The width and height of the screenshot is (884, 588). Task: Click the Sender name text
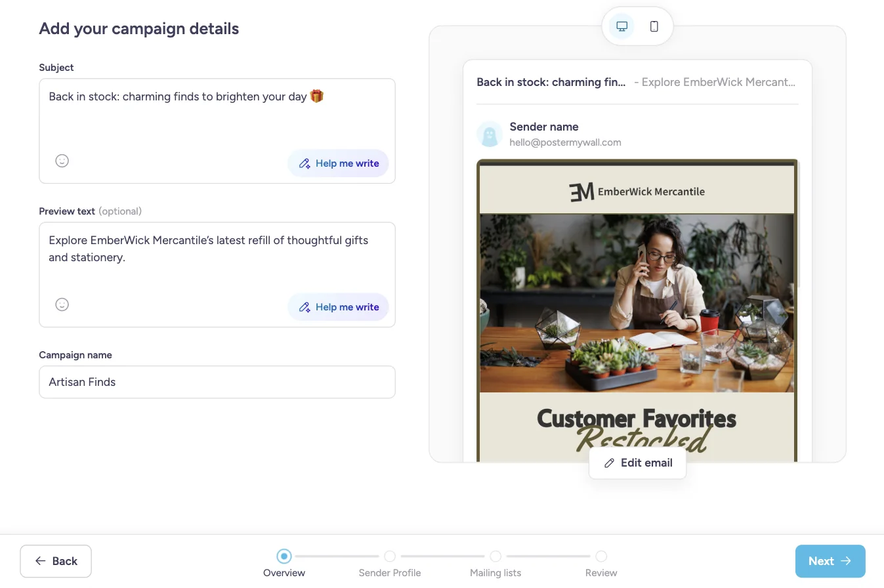click(x=544, y=127)
